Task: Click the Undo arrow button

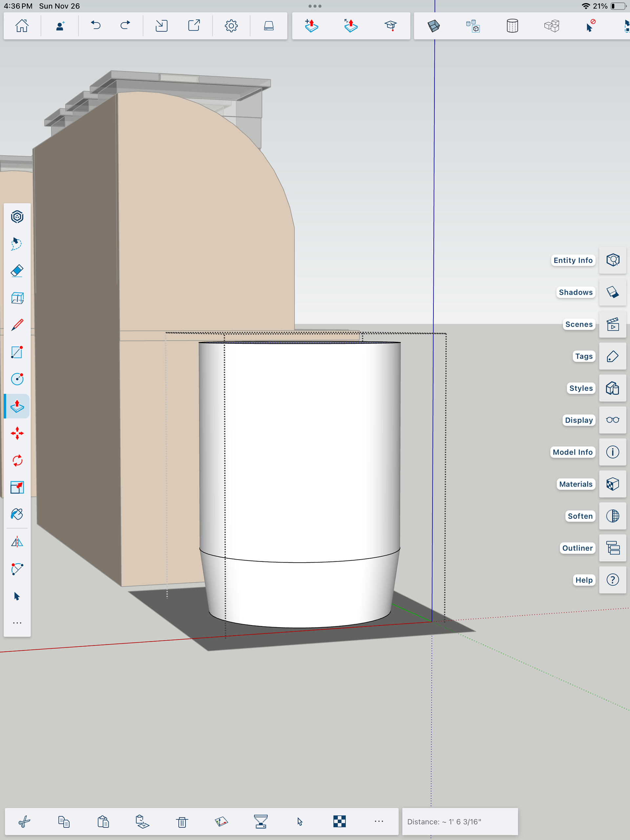Action: (96, 26)
